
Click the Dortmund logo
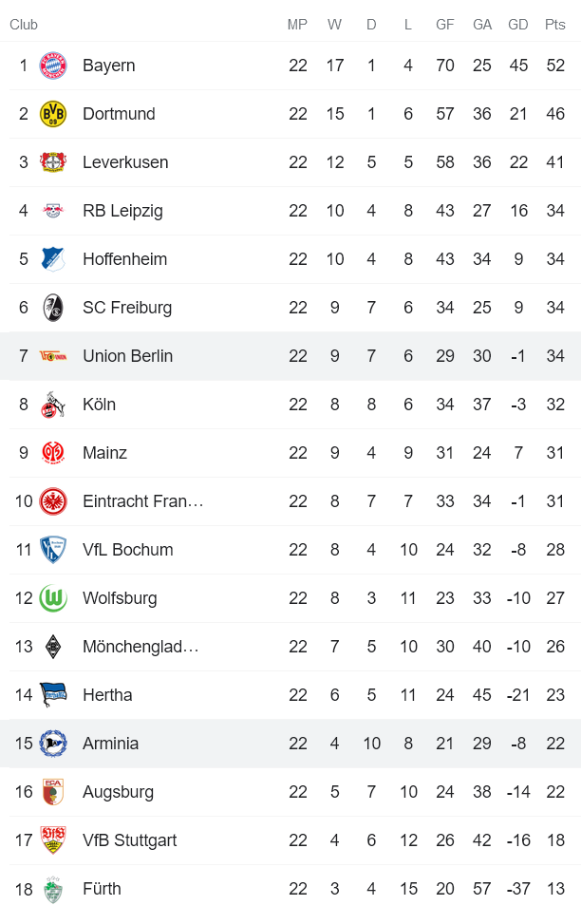tap(53, 114)
